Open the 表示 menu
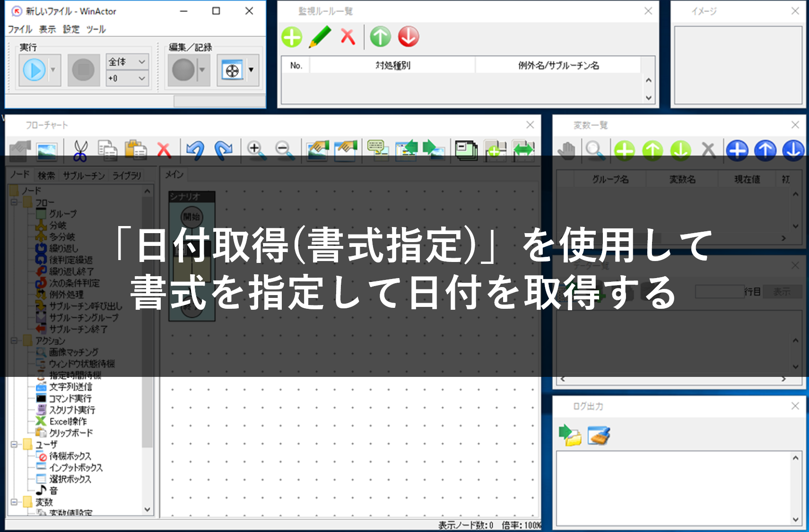 point(47,29)
